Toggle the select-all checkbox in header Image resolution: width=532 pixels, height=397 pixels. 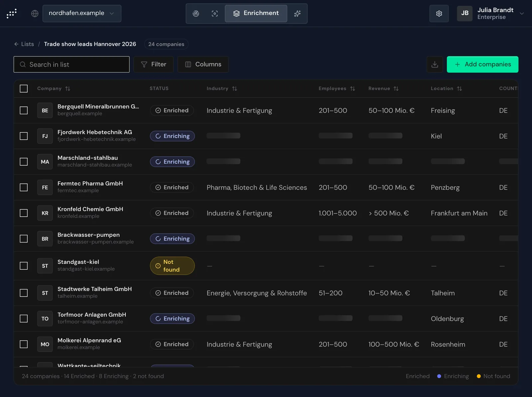point(24,89)
